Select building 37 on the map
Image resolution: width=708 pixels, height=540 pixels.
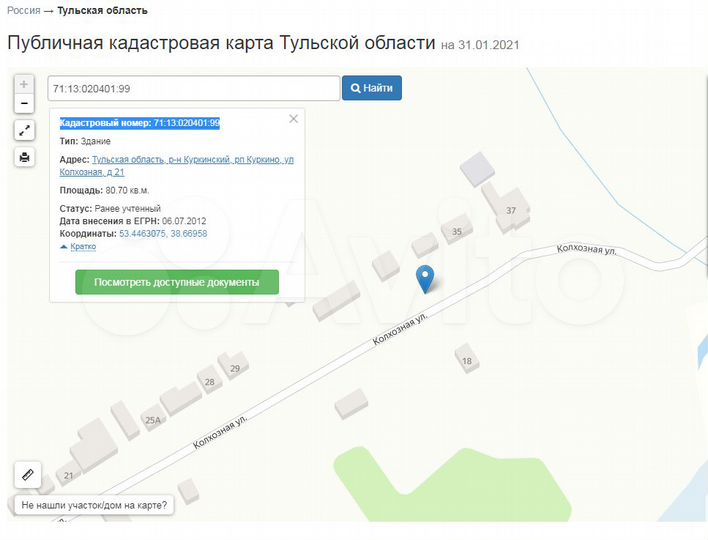click(x=511, y=210)
